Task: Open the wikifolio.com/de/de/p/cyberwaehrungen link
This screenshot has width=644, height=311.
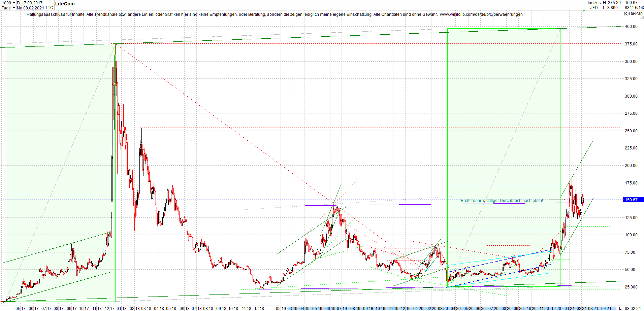Action: [482, 14]
